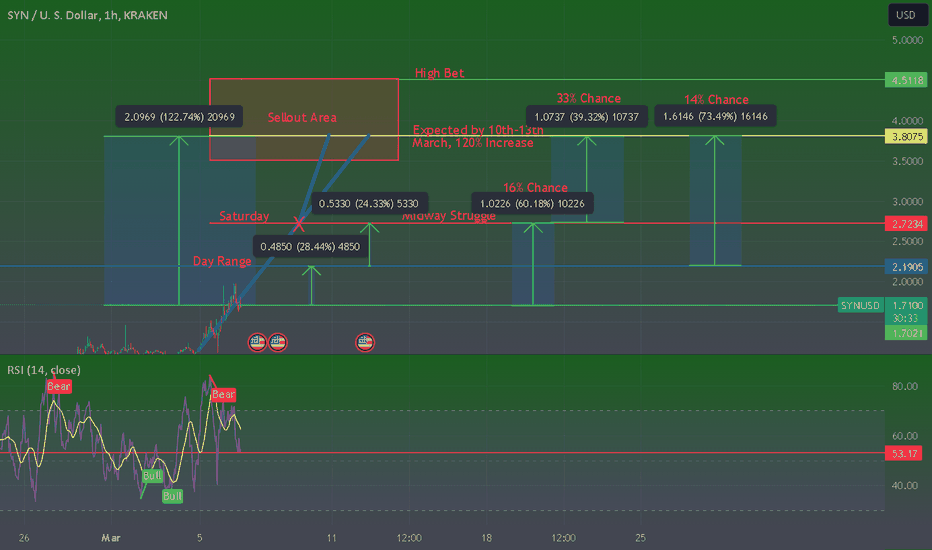
Task: Click the 1.7021 price label
Action: pyautogui.click(x=906, y=333)
